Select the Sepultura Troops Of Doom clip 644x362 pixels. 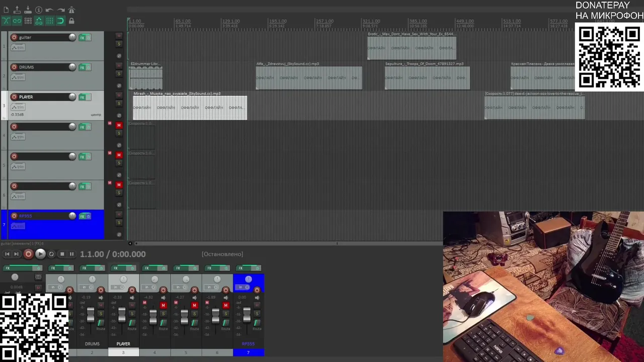[427, 78]
